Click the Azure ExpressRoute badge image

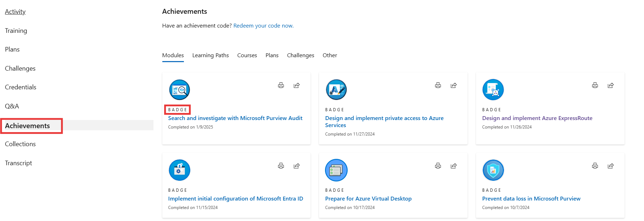point(493,90)
